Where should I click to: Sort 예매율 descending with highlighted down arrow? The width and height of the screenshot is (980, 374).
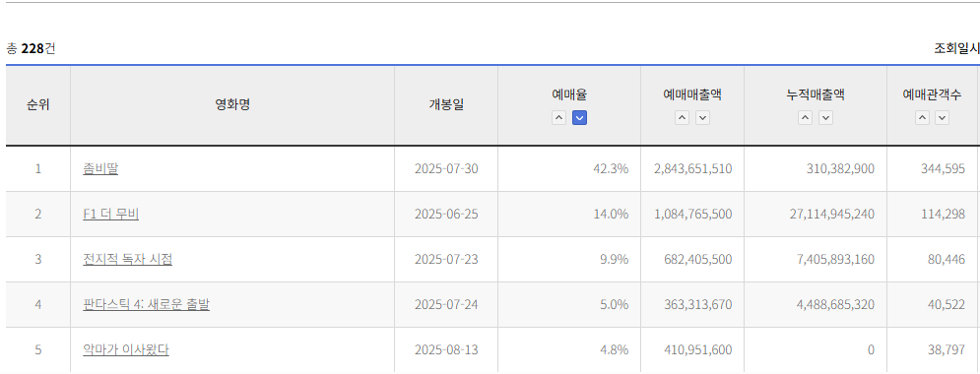579,117
